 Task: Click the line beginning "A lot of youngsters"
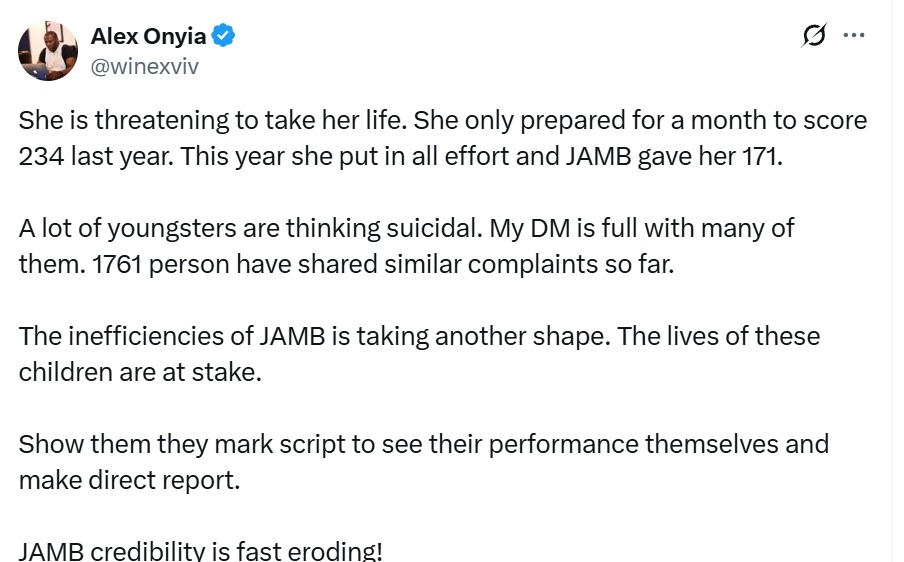coord(406,228)
